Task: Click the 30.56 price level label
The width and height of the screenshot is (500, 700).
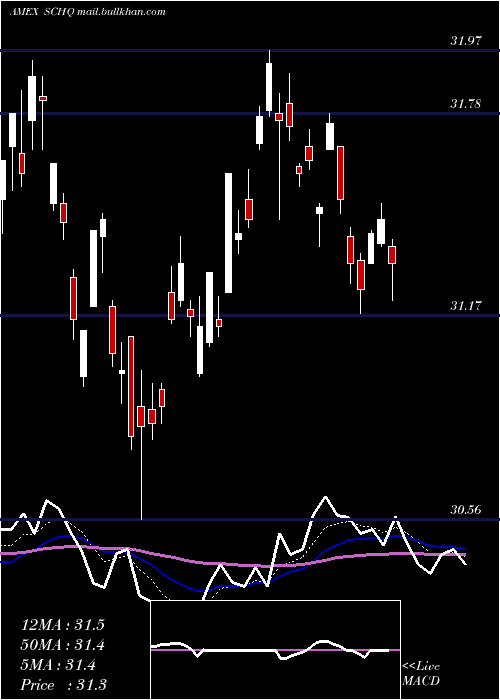Action: tap(466, 509)
